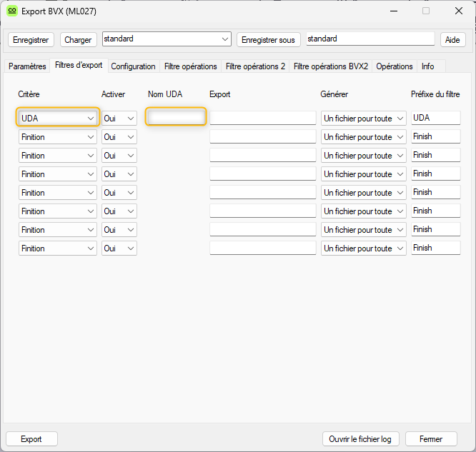
Task: Click the Export field in the UDA row
Action: (263, 118)
